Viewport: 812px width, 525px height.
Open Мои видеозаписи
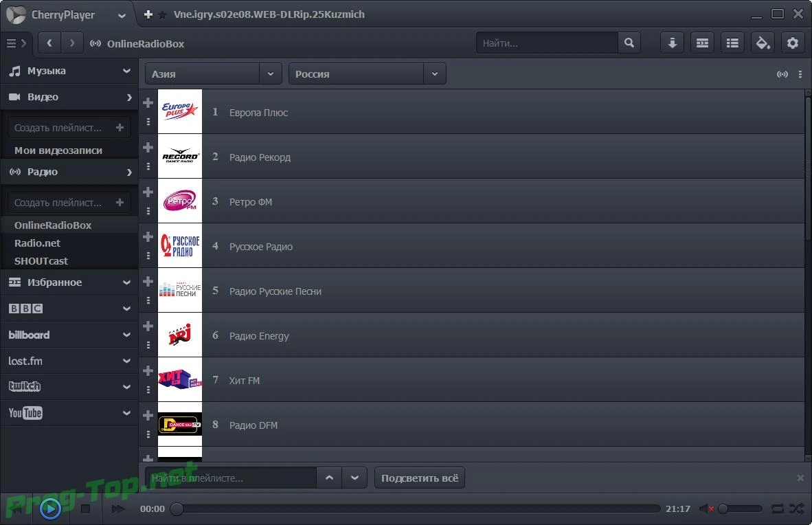pyautogui.click(x=58, y=150)
